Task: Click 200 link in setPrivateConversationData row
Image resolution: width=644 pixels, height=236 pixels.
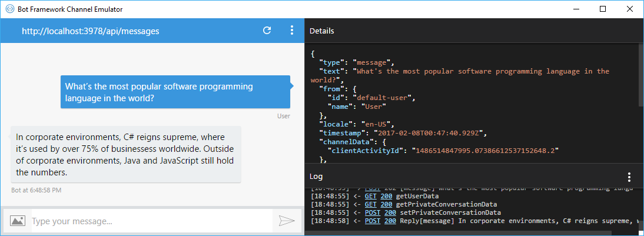Action: [x=390, y=212]
